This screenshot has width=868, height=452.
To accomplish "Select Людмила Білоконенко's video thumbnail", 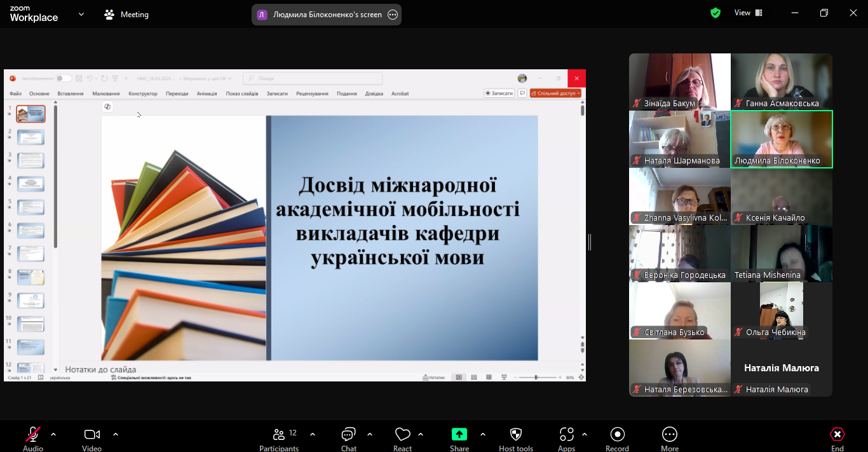I will [x=781, y=139].
